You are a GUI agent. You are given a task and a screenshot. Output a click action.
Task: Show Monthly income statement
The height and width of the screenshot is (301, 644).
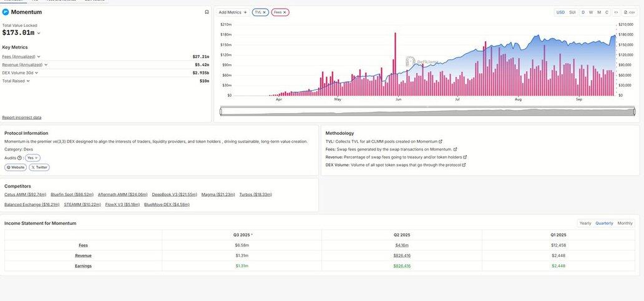[x=625, y=224]
